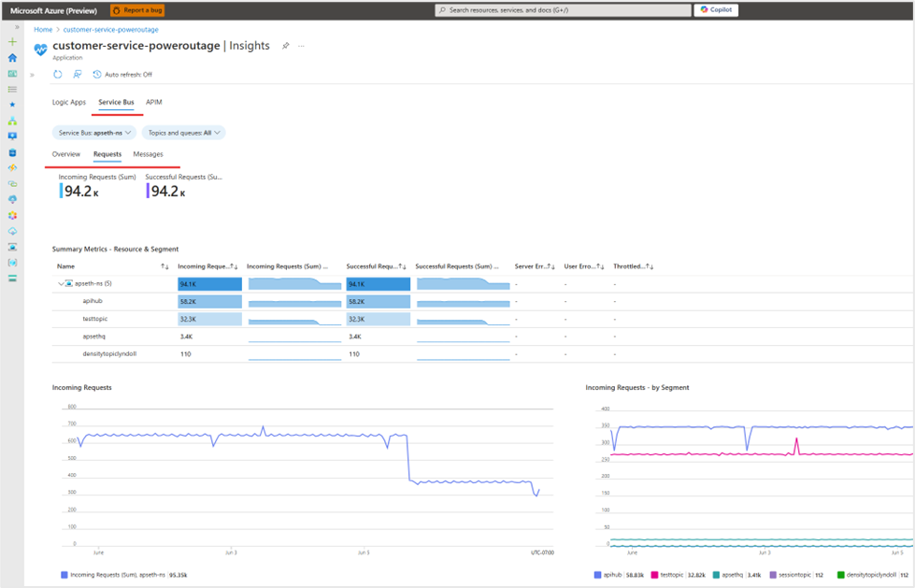Screen dimensions: 915x588
Task: Open the lightning bolt Function App icon
Action: [x=12, y=168]
